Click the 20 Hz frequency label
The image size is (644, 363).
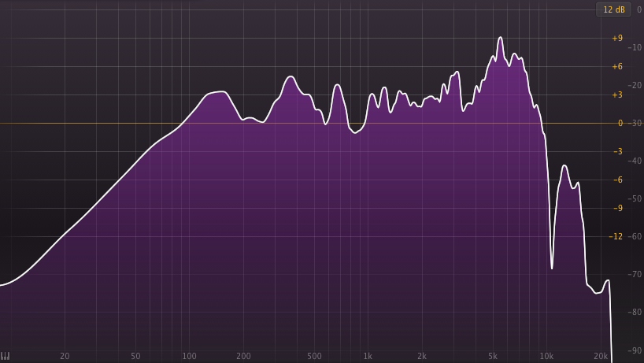[65, 356]
